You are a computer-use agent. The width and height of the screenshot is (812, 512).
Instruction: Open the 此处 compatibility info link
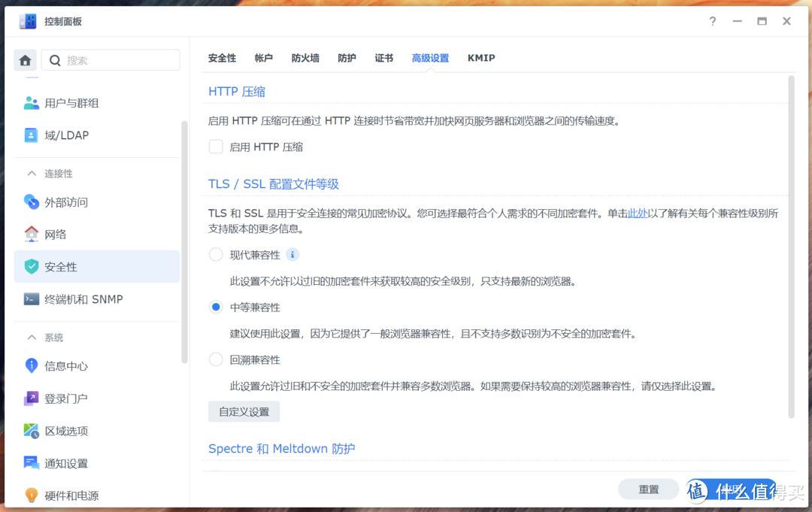pyautogui.click(x=637, y=213)
